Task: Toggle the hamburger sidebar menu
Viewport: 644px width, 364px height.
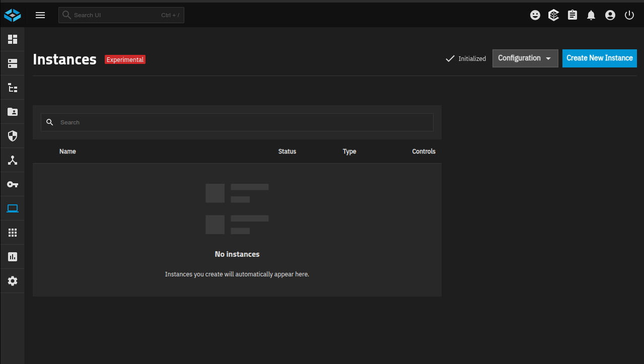Action: [40, 15]
